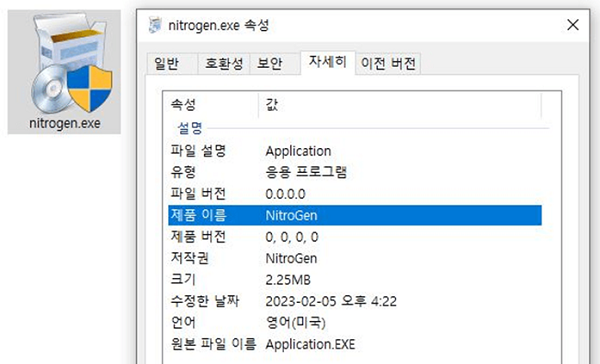The width and height of the screenshot is (600, 364).
Task: Select the 크기 row label
Action: 183,279
